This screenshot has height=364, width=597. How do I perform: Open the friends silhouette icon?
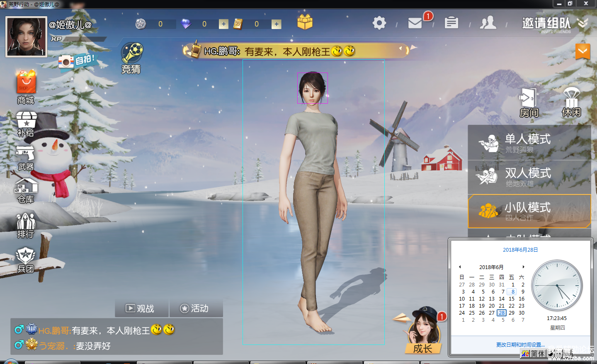tap(488, 22)
